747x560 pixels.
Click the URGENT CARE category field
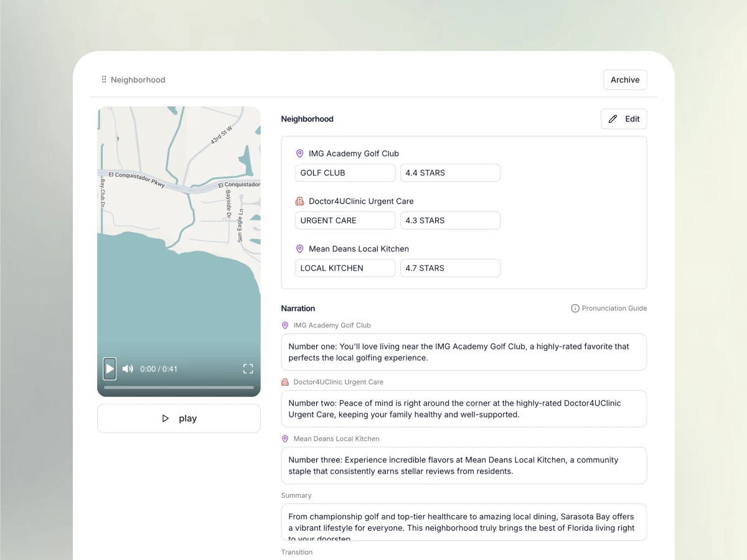coord(345,220)
